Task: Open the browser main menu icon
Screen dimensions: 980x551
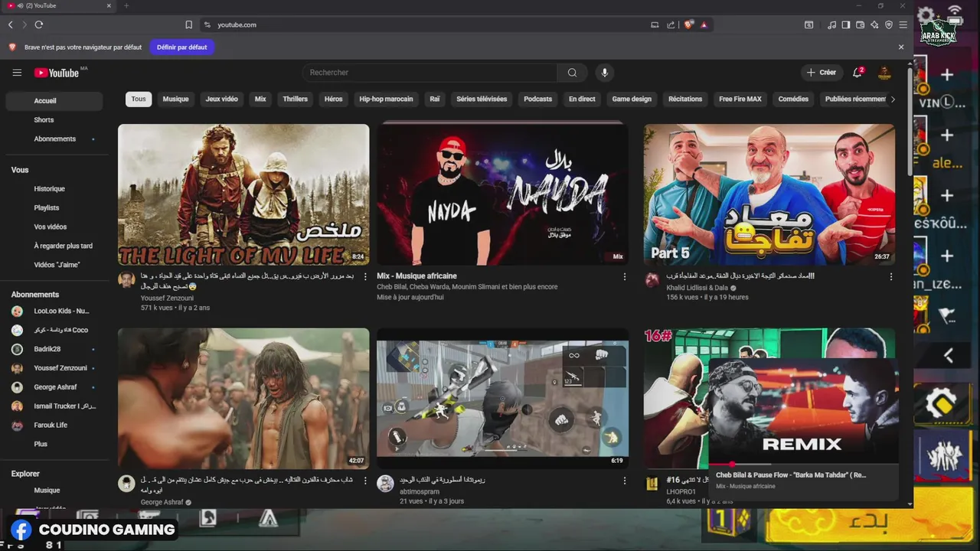Action: [x=903, y=24]
